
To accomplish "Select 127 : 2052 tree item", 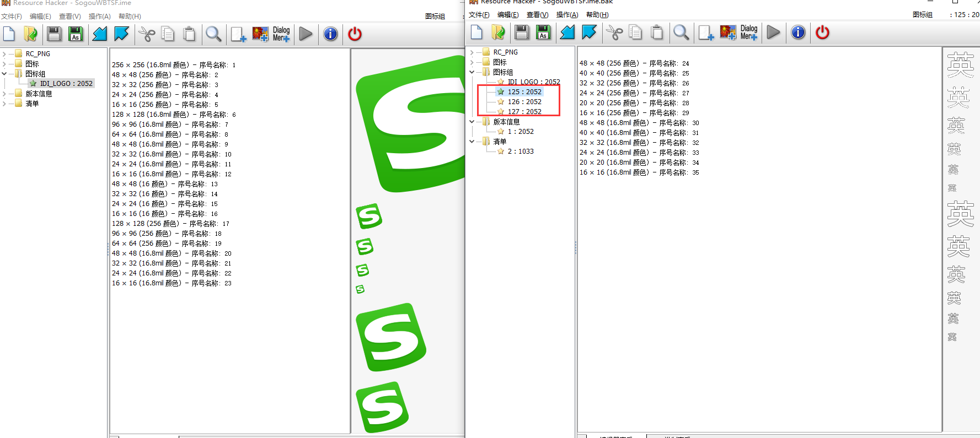I will 524,112.
